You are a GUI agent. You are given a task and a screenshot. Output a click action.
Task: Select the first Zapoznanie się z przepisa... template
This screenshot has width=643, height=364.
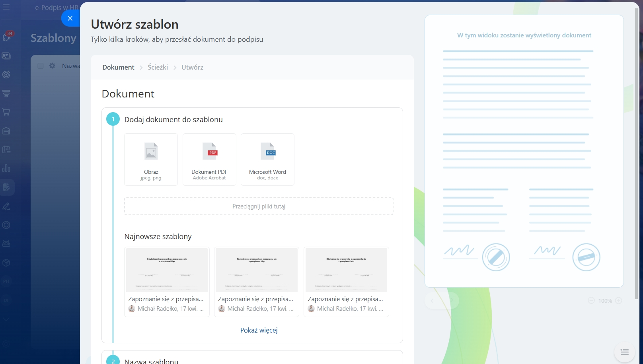click(x=166, y=282)
